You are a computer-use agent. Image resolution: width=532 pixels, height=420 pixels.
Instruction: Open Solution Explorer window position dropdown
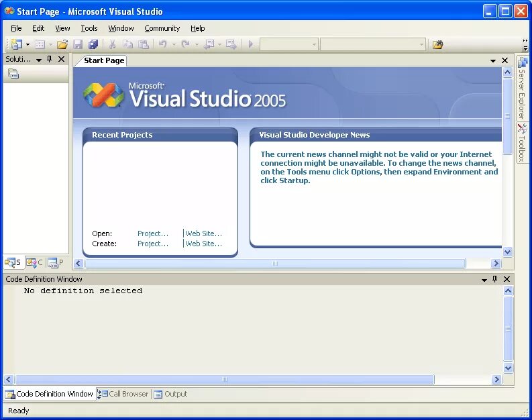point(39,60)
